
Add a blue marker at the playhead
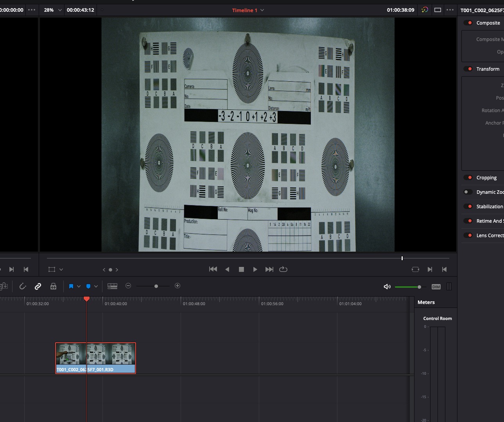[88, 286]
